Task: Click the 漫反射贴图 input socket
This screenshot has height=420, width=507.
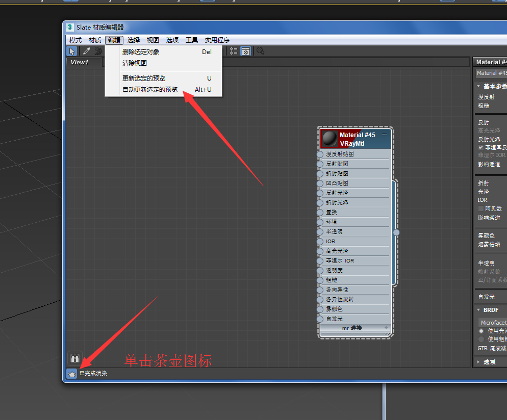Action: tap(320, 154)
